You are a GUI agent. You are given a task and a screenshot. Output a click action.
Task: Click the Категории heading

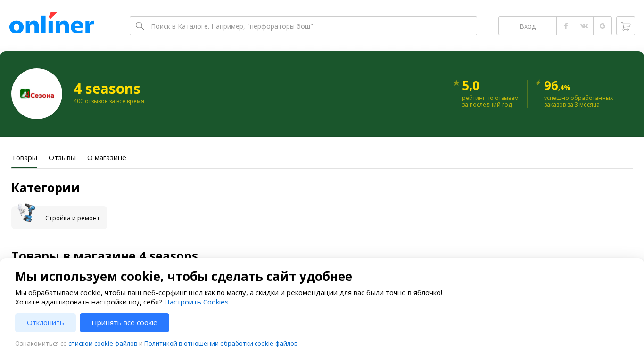click(x=46, y=188)
